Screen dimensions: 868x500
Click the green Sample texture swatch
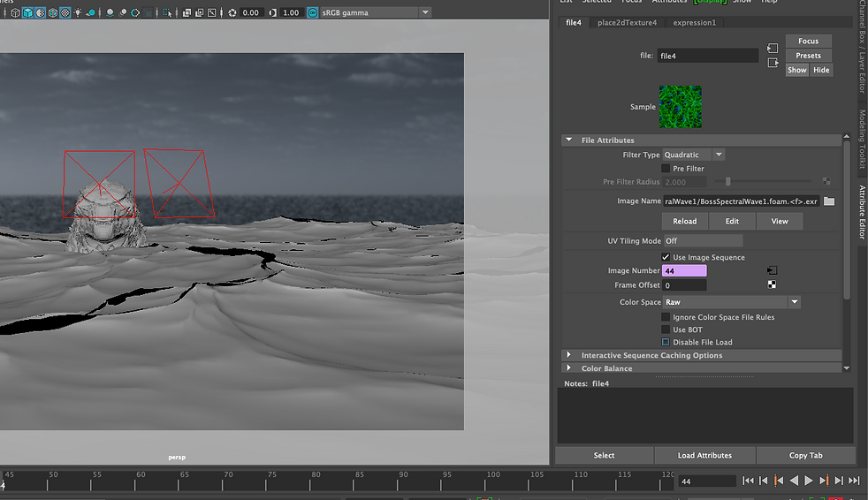tap(681, 107)
